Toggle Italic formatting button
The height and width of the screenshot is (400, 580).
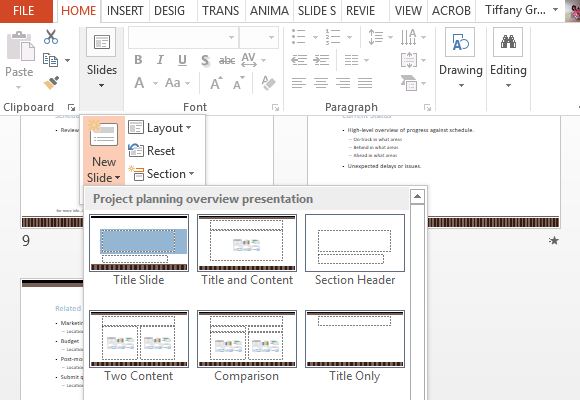tap(160, 60)
